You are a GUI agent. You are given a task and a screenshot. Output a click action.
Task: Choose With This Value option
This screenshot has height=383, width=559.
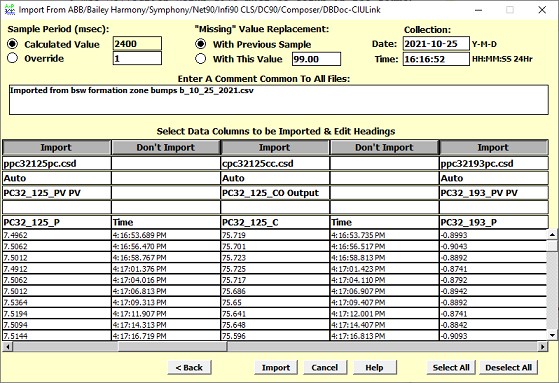point(201,58)
